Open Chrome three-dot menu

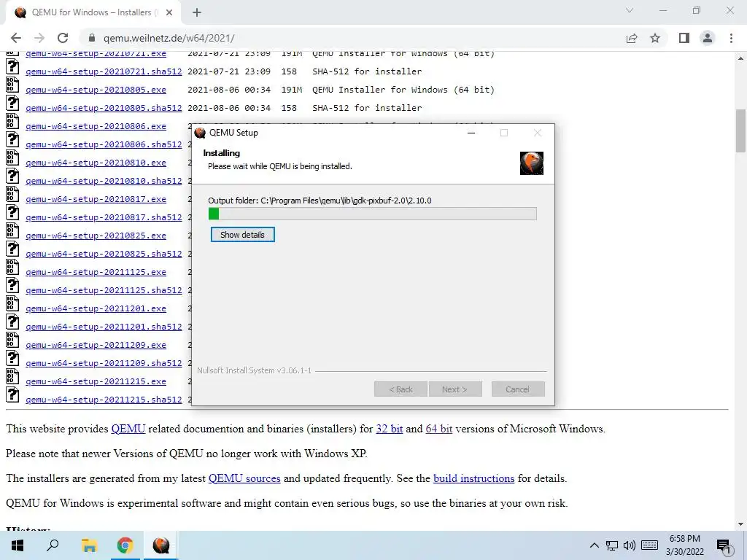[731, 38]
